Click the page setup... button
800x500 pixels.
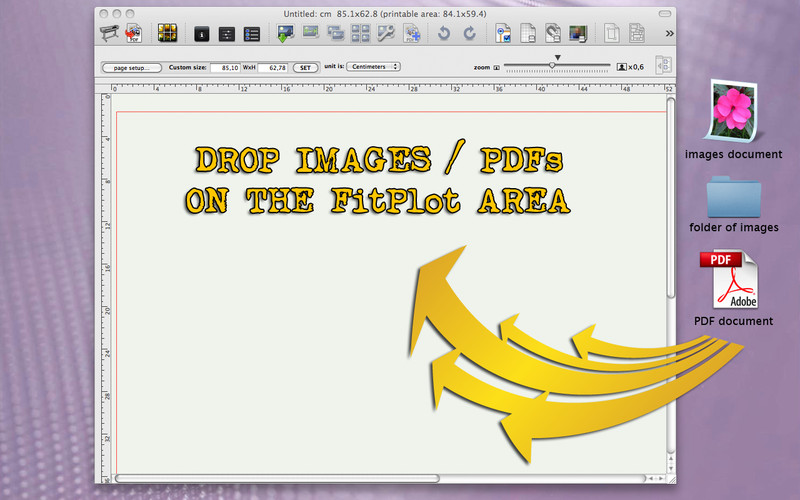[132, 67]
